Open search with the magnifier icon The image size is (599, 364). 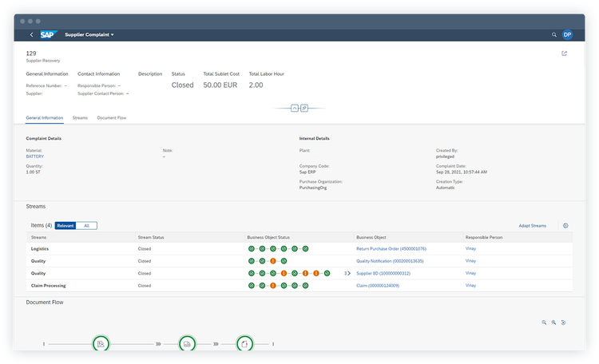pos(554,35)
